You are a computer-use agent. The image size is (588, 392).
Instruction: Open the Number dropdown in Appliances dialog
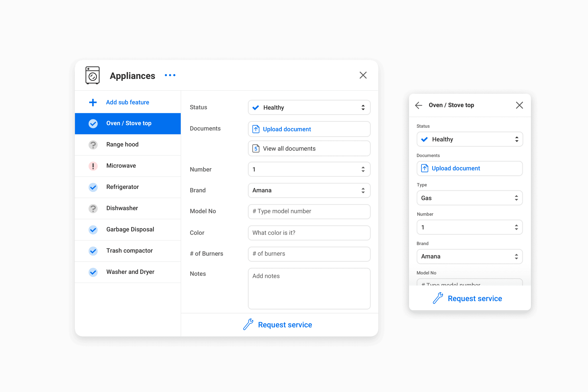(x=309, y=170)
